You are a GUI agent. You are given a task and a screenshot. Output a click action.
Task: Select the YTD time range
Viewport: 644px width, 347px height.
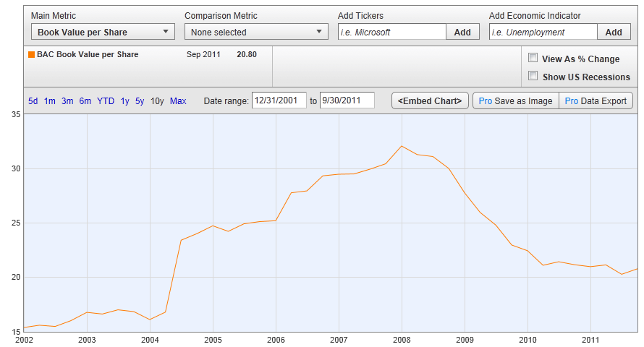106,101
